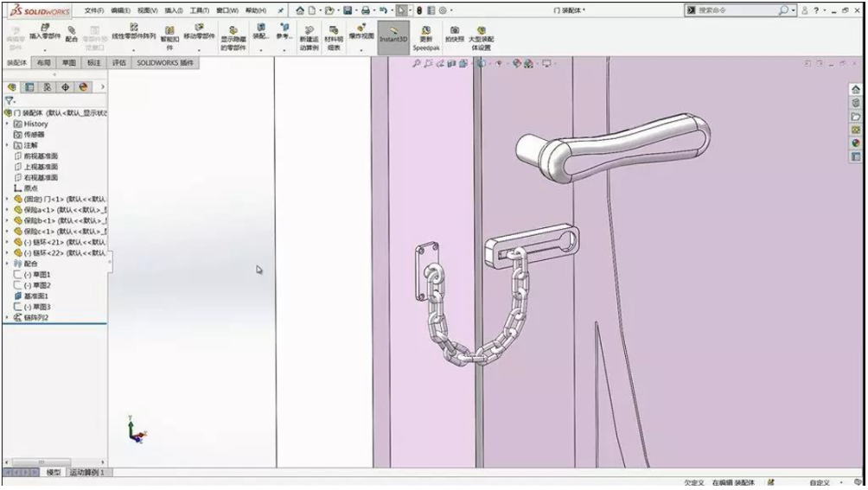Open the Assembly Features (装配...) tool
The height and width of the screenshot is (490, 868).
[261, 32]
